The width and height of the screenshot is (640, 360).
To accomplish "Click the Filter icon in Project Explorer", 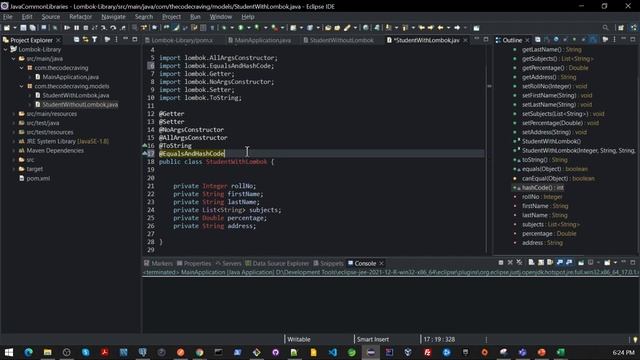I will click(95, 40).
